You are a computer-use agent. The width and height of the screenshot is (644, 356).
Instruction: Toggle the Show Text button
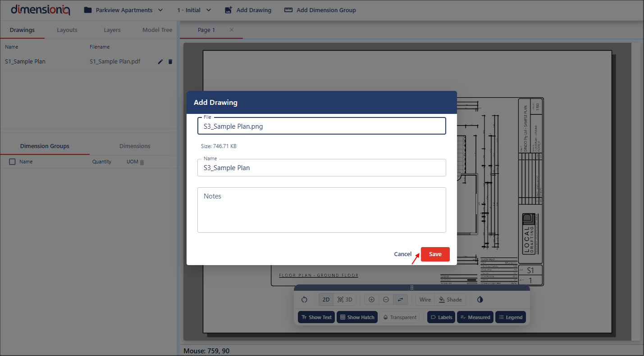click(x=316, y=317)
